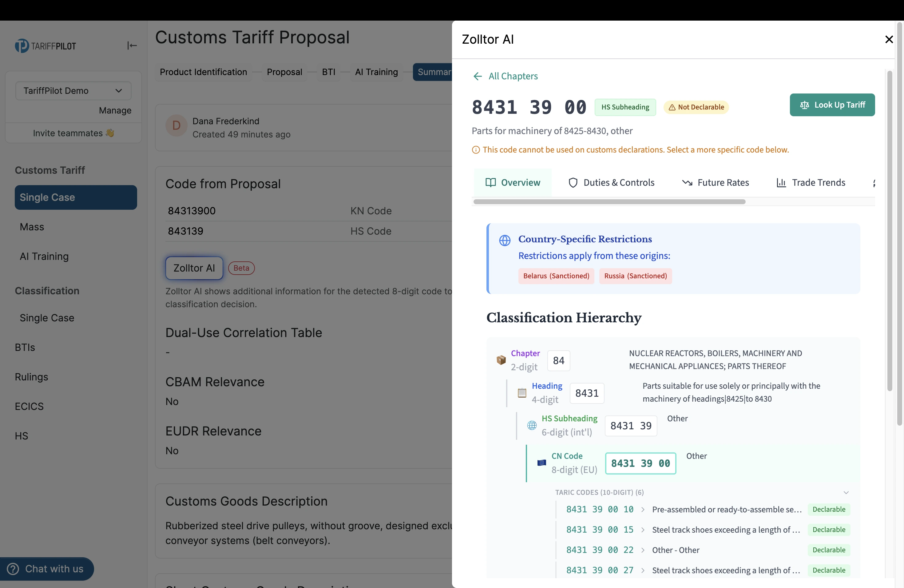The height and width of the screenshot is (588, 904).
Task: Click the Beta badge
Action: click(241, 268)
